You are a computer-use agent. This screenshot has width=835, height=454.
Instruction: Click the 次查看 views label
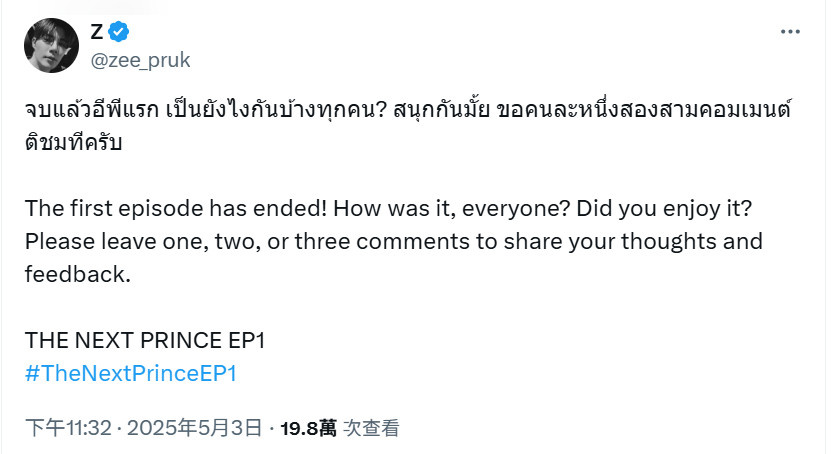[x=371, y=428]
